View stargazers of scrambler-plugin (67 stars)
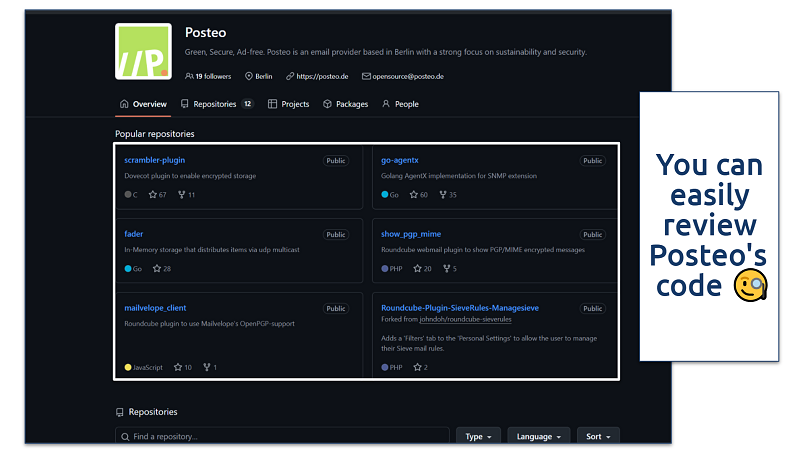The width and height of the screenshot is (806, 453). (x=158, y=195)
